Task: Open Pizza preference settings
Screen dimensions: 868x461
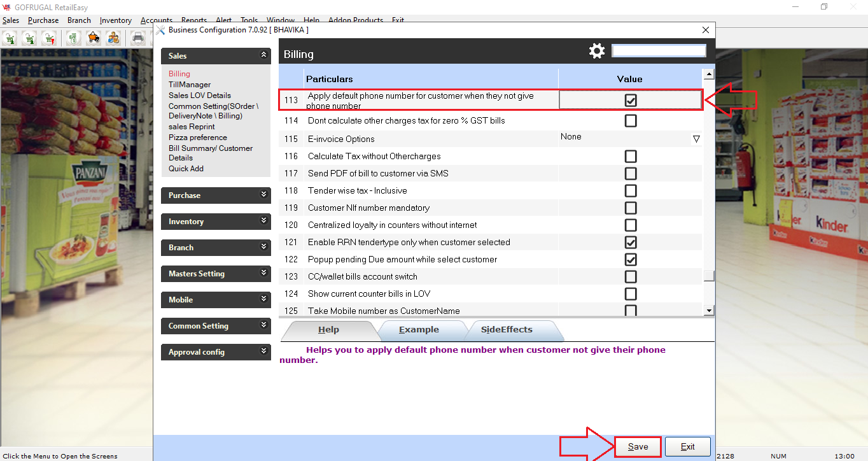Action: pos(198,138)
